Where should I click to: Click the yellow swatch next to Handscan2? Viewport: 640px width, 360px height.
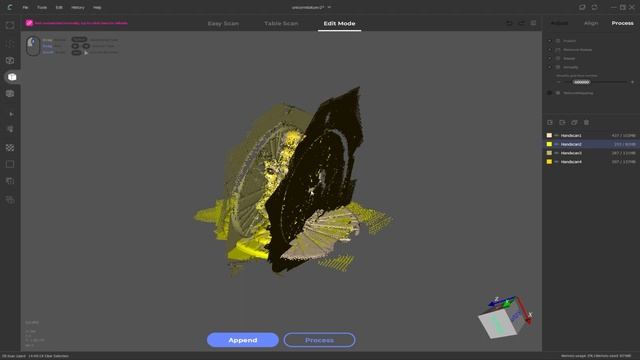[549, 144]
